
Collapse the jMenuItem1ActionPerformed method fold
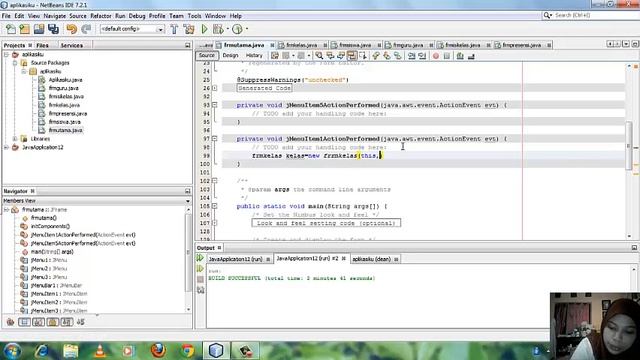point(215,139)
